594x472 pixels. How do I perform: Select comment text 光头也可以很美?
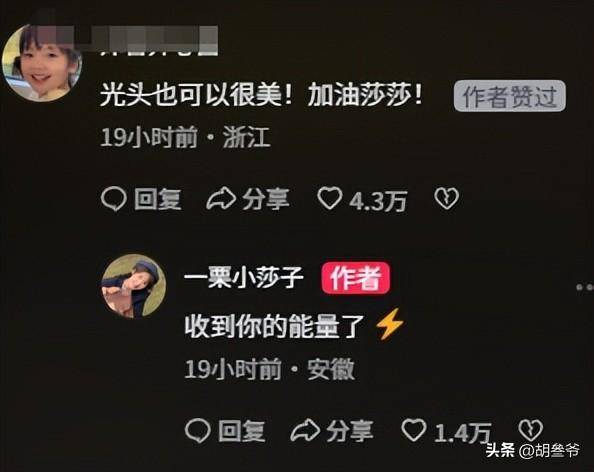[x=191, y=95]
